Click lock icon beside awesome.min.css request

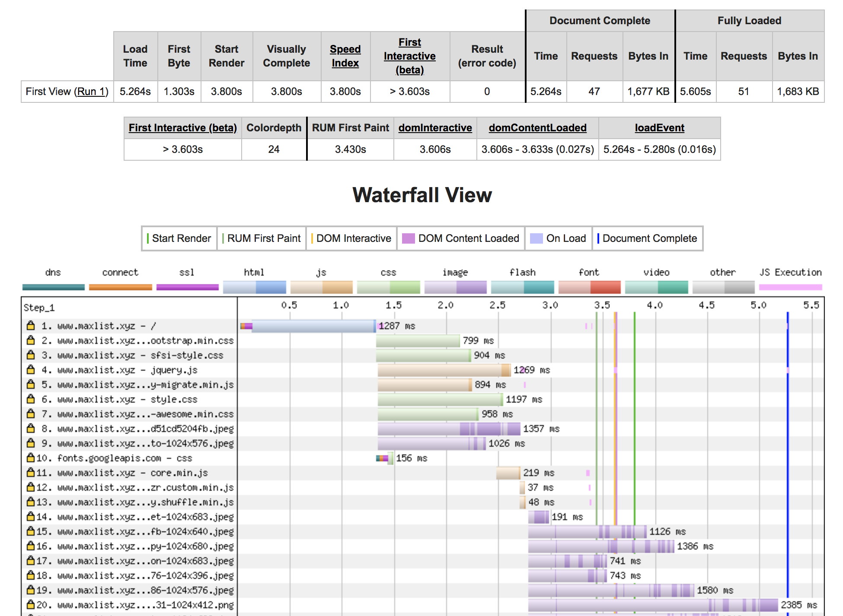31,413
